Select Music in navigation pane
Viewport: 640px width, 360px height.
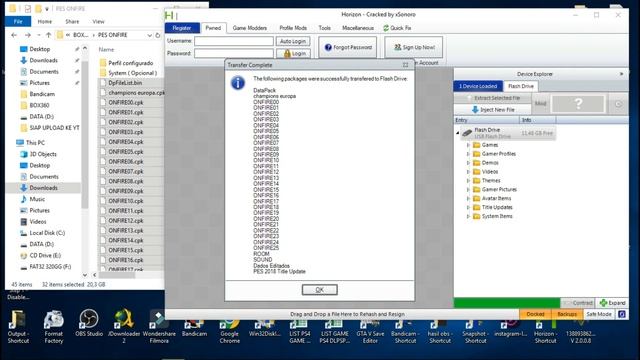pyautogui.click(x=37, y=199)
